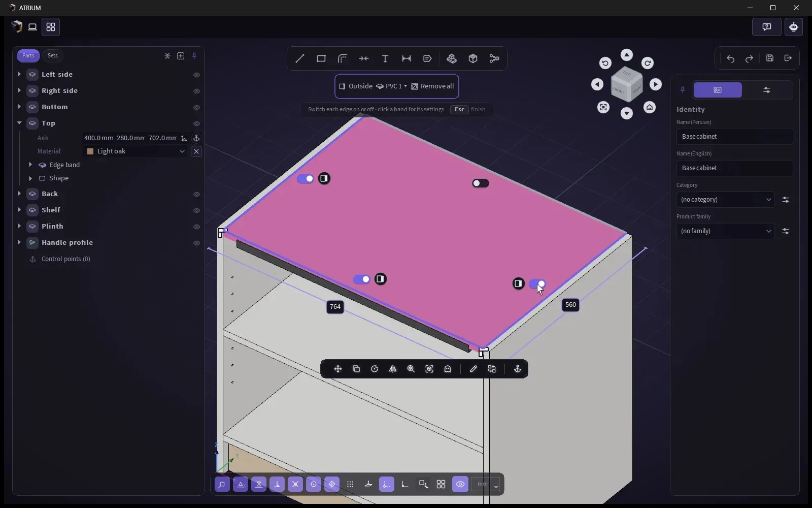Viewport: 812px width, 508px height.
Task: Toggle the eye visibility button in the bottom toolbar
Action: point(460,484)
